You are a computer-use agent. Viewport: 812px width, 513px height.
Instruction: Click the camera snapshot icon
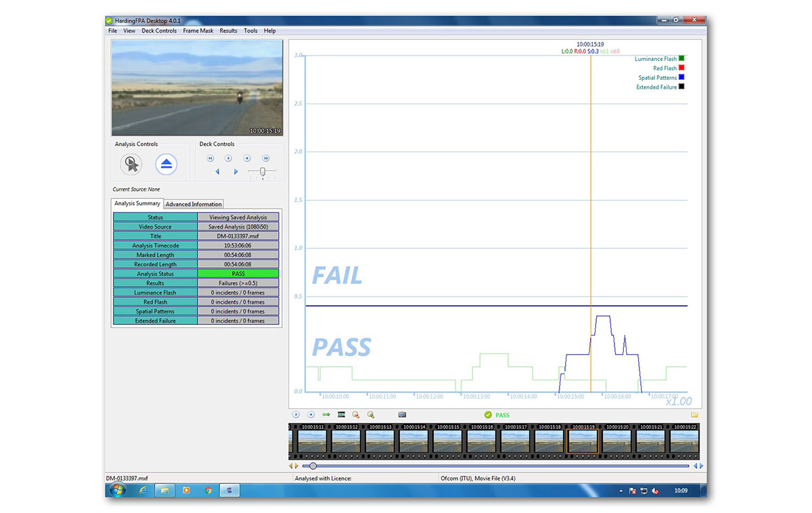pyautogui.click(x=402, y=414)
